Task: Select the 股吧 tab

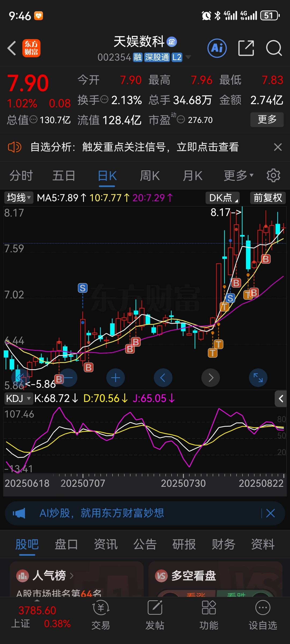Action: point(27,545)
